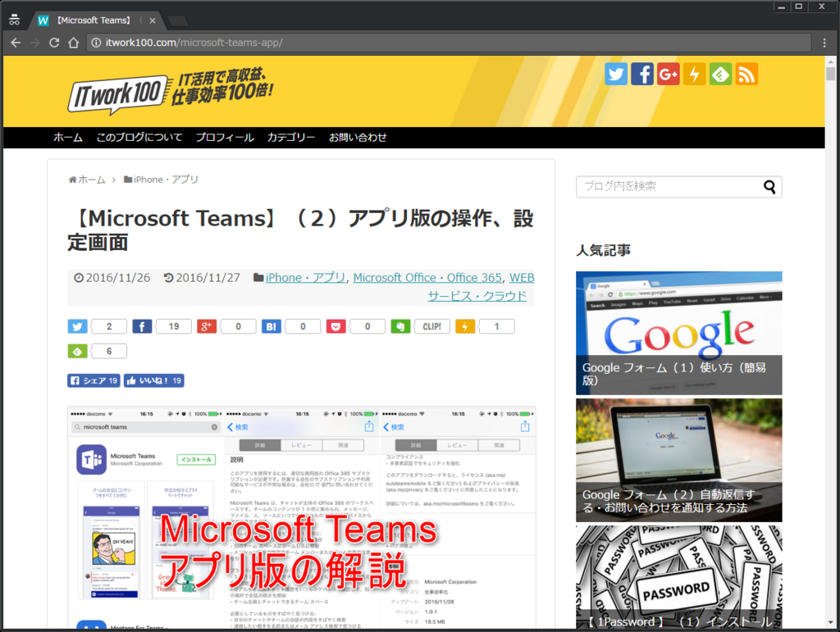Save the post with the Pocket button
The image size is (840, 632).
(x=336, y=326)
